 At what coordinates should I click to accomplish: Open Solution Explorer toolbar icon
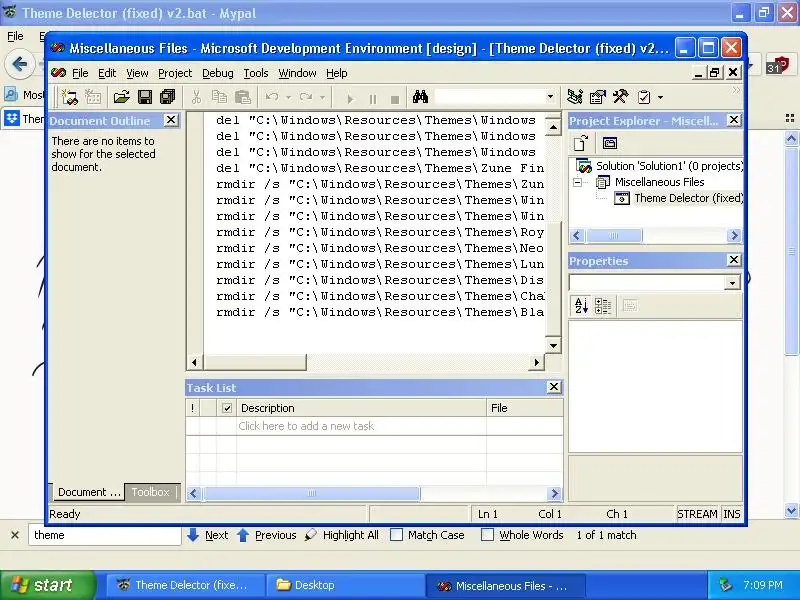click(x=574, y=96)
